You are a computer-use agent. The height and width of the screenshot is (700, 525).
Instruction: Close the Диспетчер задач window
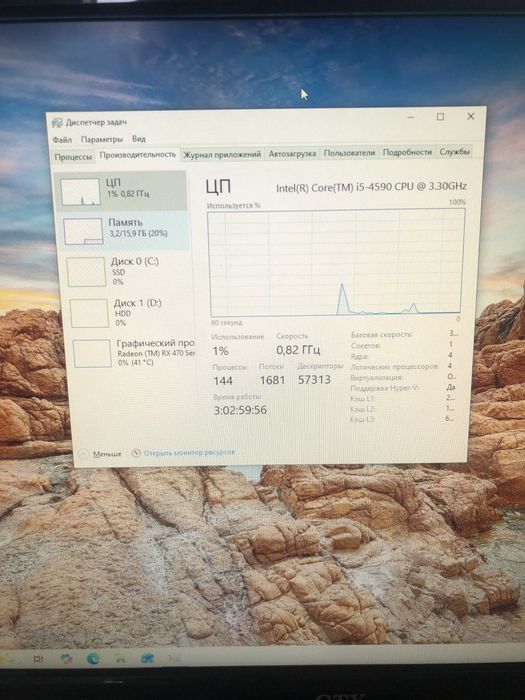pyautogui.click(x=471, y=116)
